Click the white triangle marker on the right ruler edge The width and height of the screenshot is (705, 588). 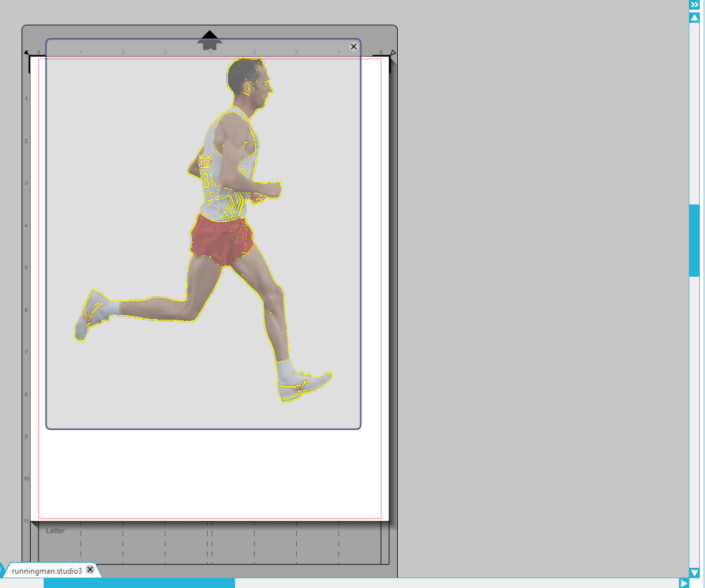coord(393,51)
